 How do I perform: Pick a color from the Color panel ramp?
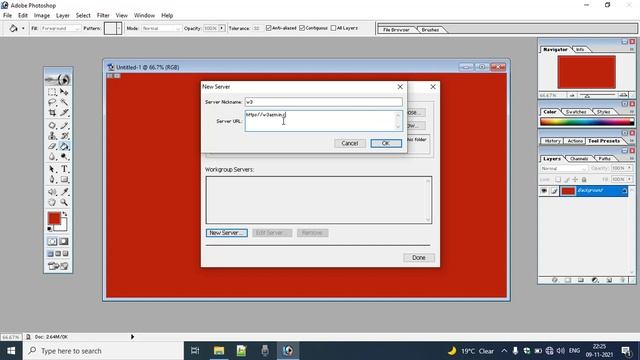[x=587, y=122]
